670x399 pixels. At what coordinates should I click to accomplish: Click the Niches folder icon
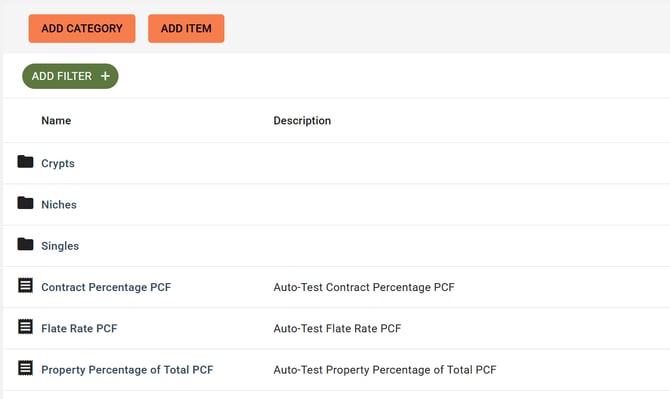coord(25,203)
